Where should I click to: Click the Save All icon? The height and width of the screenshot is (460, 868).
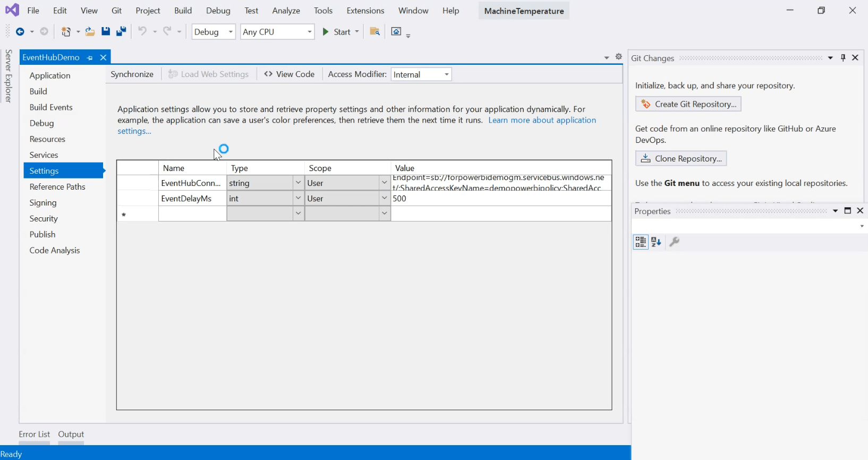(121, 32)
